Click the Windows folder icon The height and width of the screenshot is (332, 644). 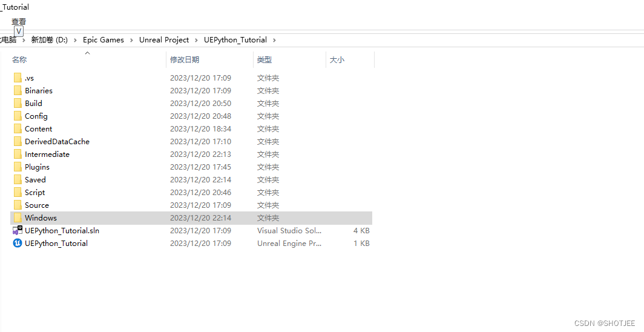[x=17, y=217]
